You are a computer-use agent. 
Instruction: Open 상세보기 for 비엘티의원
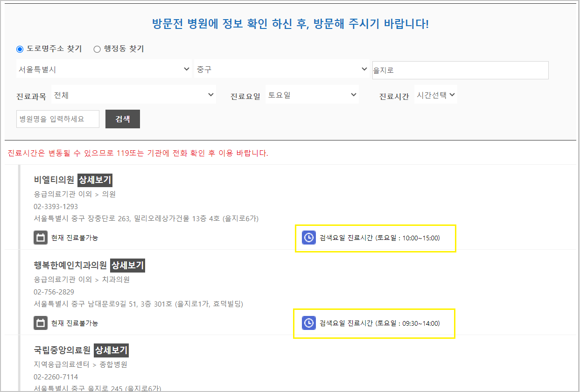(x=94, y=180)
